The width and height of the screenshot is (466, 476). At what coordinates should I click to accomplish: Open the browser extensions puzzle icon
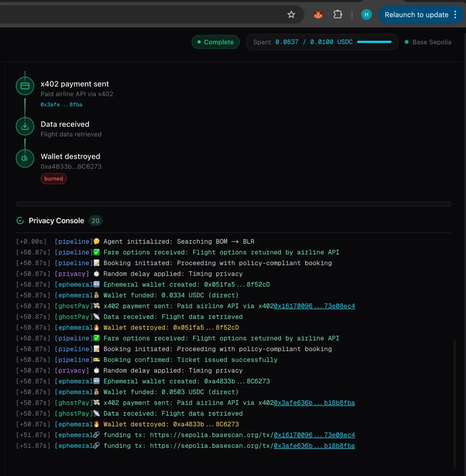pyautogui.click(x=338, y=15)
